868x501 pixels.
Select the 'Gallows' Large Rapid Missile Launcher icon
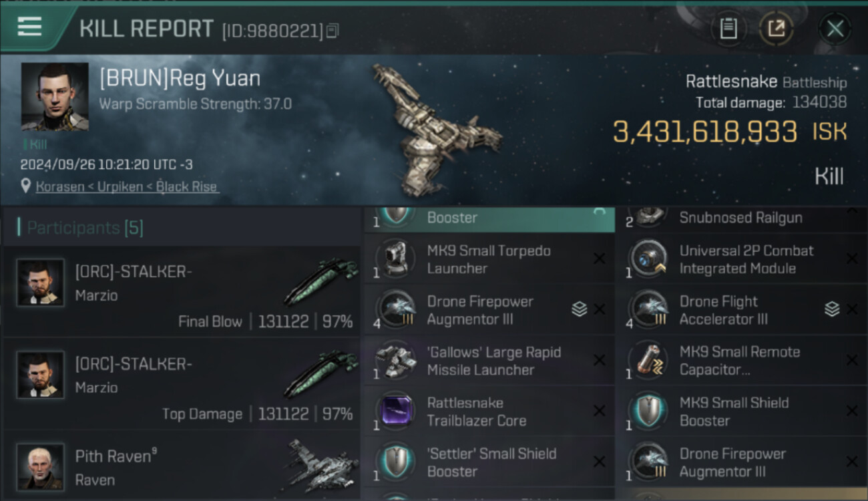point(396,361)
